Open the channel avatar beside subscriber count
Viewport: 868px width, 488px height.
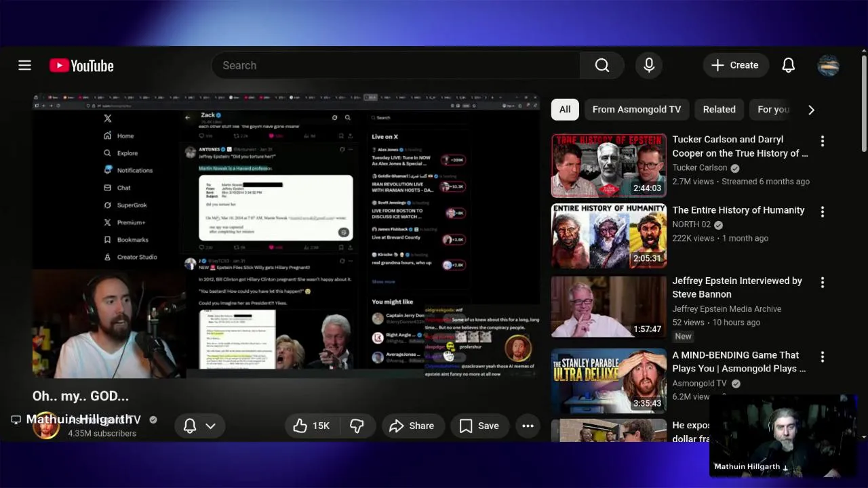coord(46,426)
